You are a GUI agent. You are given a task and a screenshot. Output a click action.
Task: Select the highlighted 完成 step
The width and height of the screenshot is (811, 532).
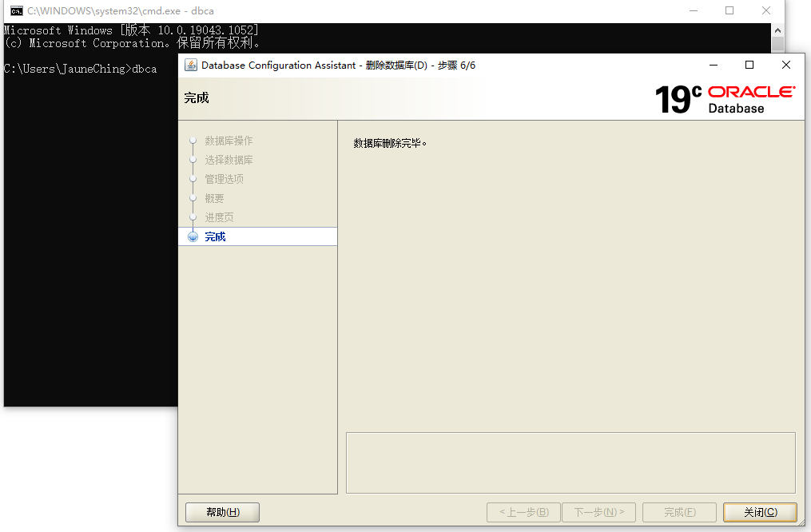pos(216,236)
